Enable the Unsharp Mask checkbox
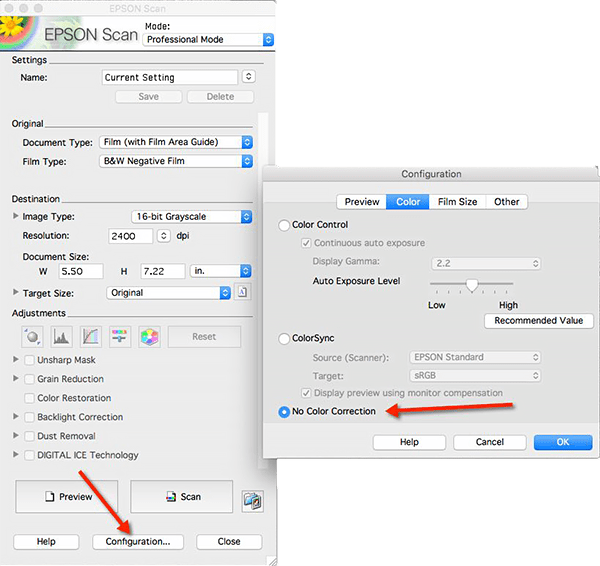The height and width of the screenshot is (566, 600). pos(29,360)
